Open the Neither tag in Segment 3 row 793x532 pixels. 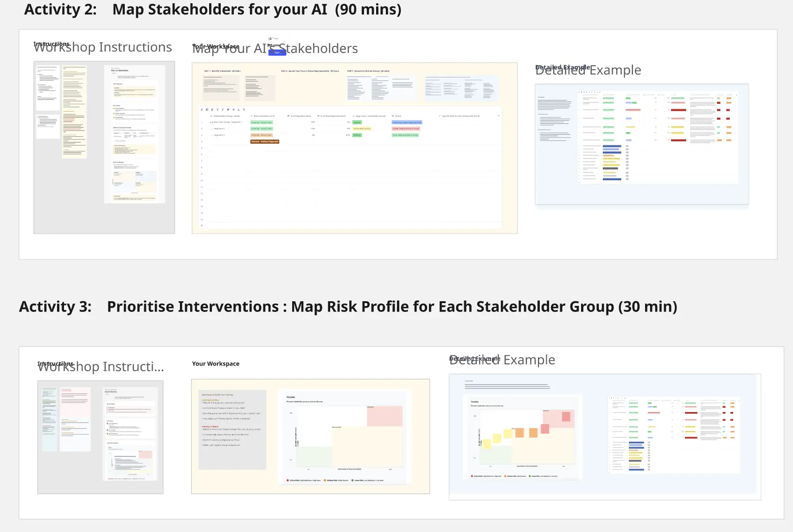357,135
